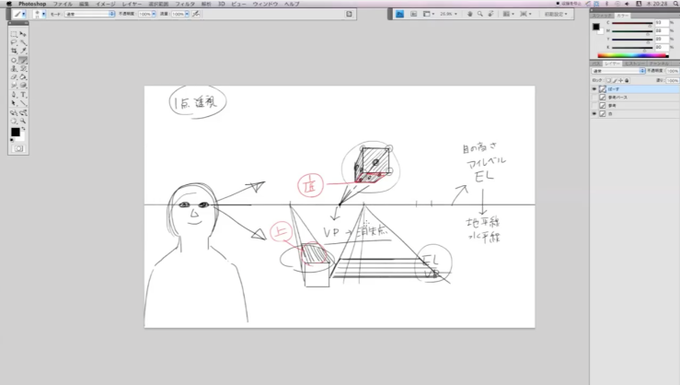Open the View Extras dropdown
The height and width of the screenshot is (385, 680).
pos(428,14)
